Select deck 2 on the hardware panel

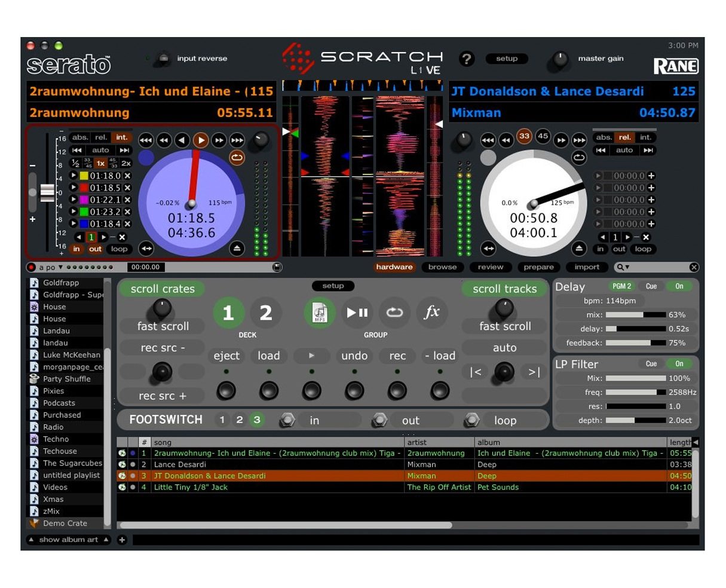click(x=266, y=313)
